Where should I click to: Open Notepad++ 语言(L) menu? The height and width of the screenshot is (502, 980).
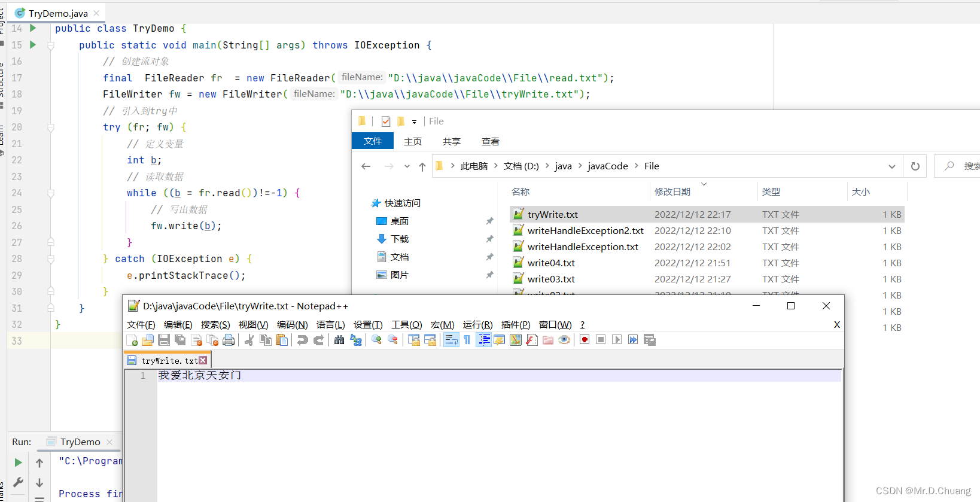331,324
